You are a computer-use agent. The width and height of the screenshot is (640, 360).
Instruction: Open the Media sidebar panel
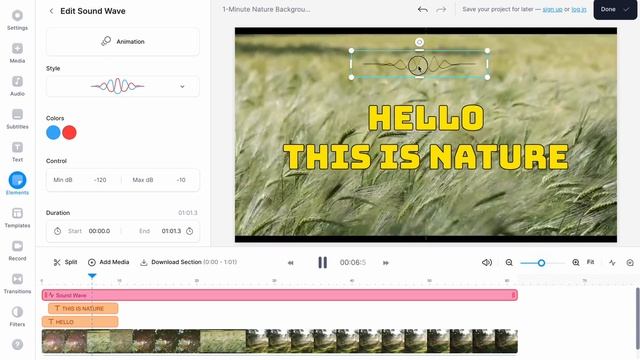pyautogui.click(x=17, y=53)
